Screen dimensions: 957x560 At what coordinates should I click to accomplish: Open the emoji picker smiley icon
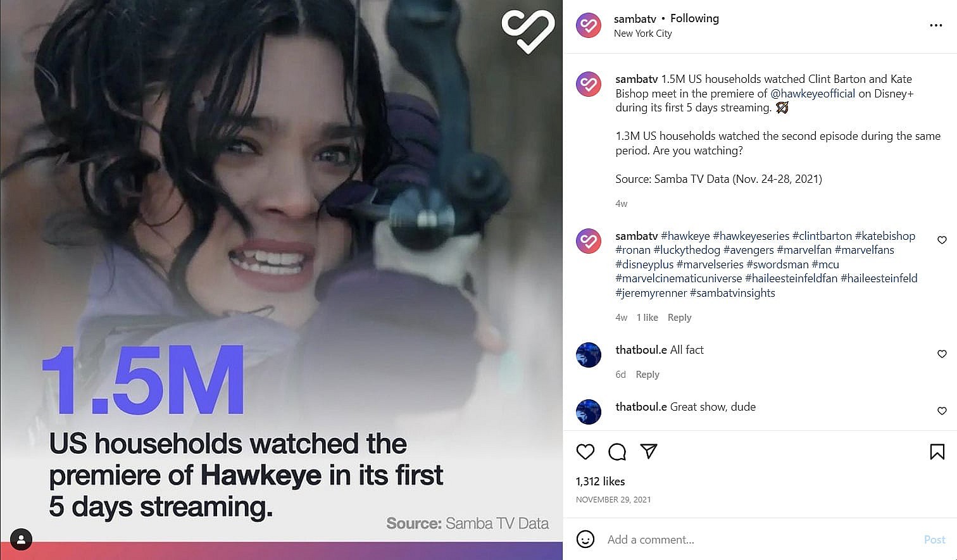pyautogui.click(x=585, y=539)
